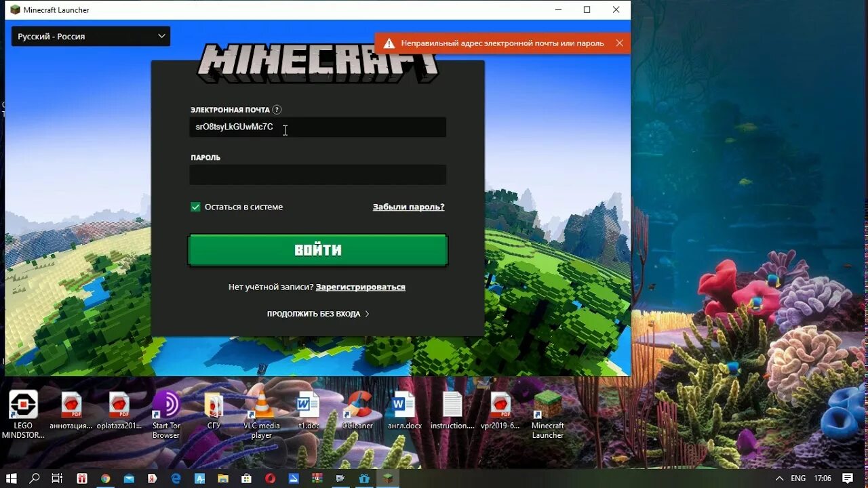Image resolution: width=868 pixels, height=488 pixels.
Task: Launch CCleaner desktop shortcut
Action: click(357, 411)
